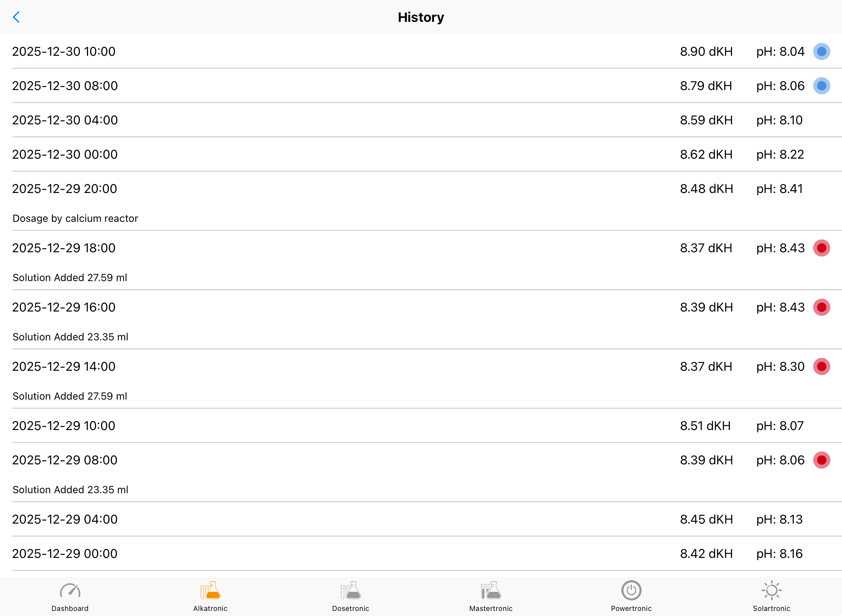842x616 pixels.
Task: Go back using the blue chevron
Action: click(x=16, y=17)
